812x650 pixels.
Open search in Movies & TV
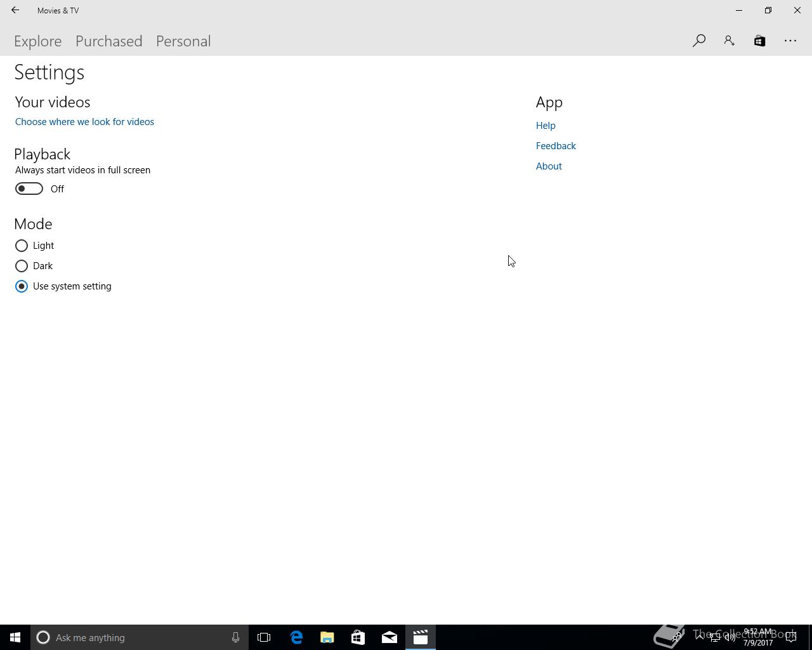click(x=698, y=40)
